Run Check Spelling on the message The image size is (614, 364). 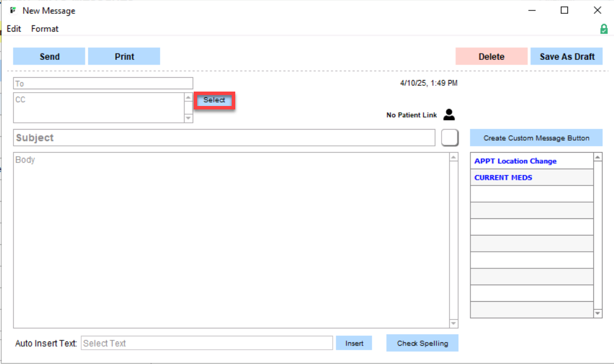(x=422, y=343)
